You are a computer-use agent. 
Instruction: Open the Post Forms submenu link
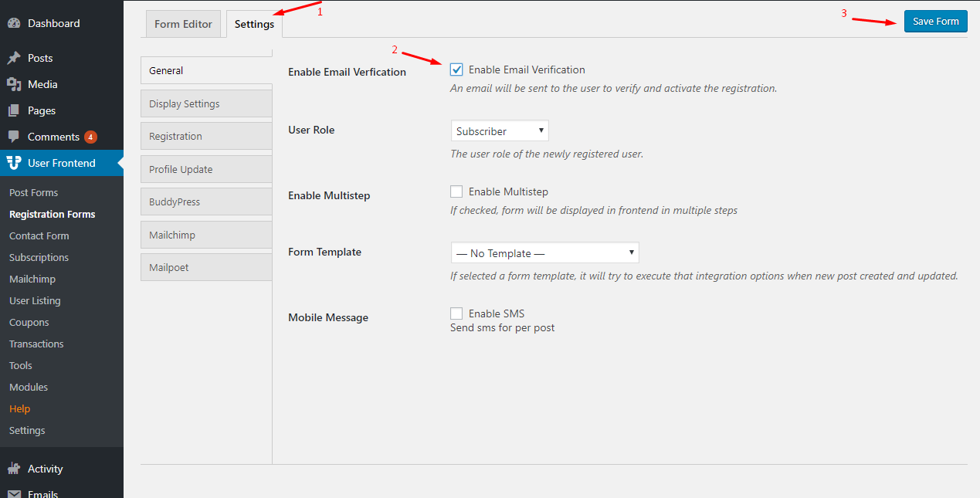tap(33, 192)
